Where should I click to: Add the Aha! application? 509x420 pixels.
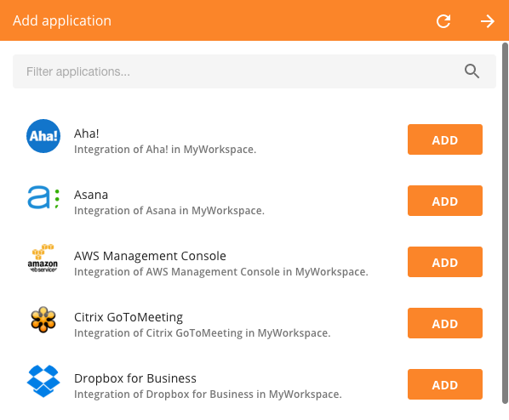444,139
